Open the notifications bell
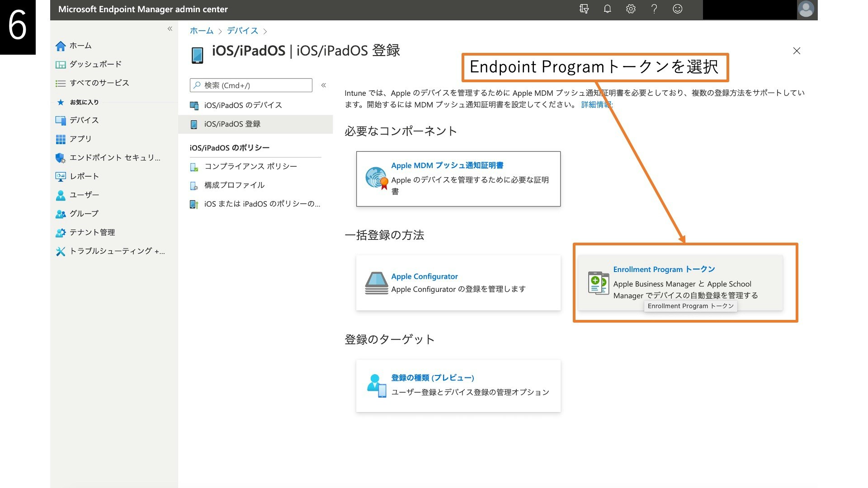868x488 pixels. (607, 9)
